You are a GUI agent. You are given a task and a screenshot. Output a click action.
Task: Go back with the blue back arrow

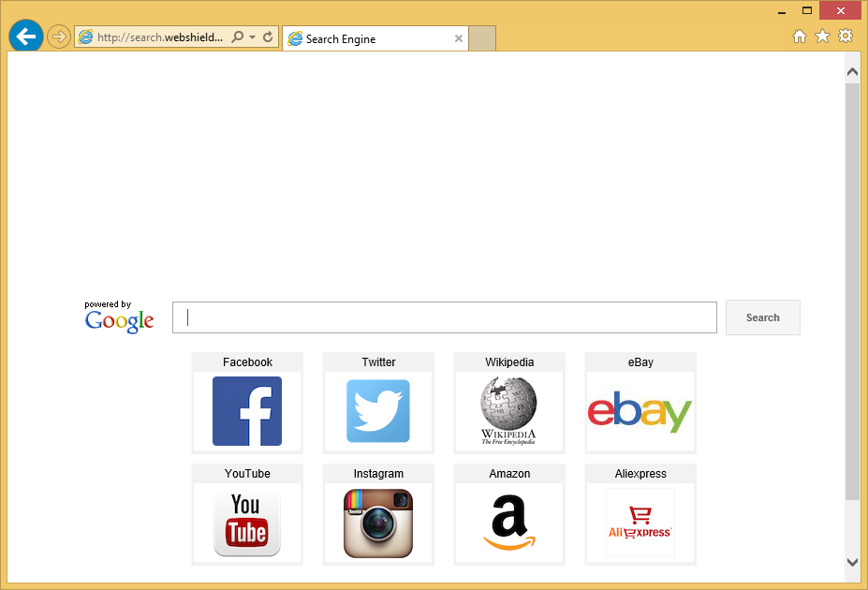[25, 37]
